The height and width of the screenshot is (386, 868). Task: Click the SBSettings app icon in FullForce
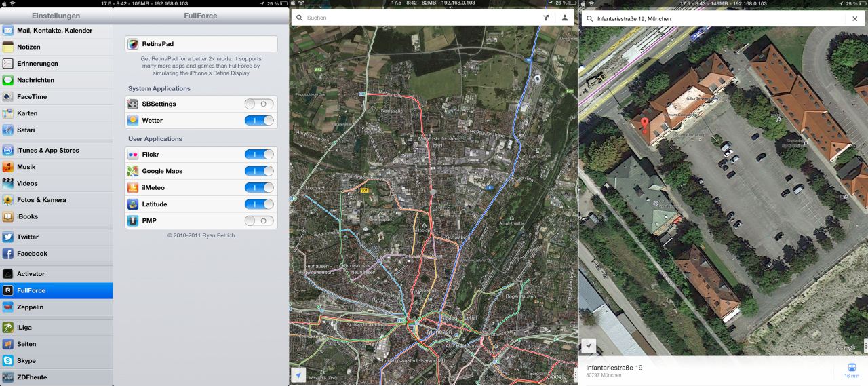(x=133, y=104)
